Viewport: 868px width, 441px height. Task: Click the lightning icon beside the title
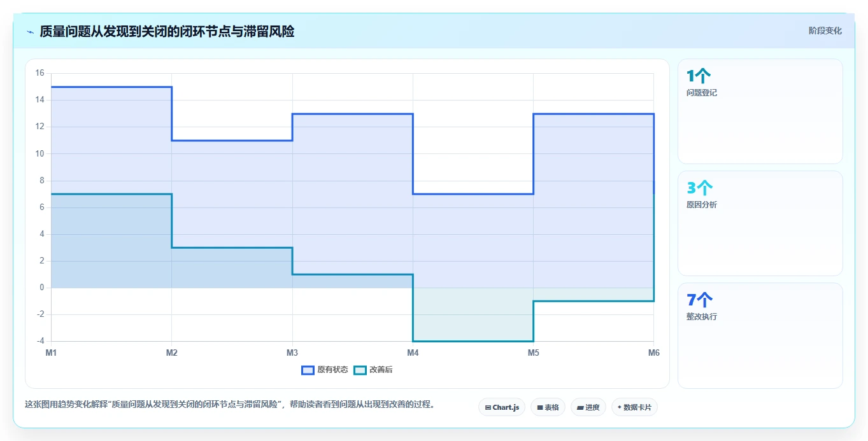click(30, 32)
